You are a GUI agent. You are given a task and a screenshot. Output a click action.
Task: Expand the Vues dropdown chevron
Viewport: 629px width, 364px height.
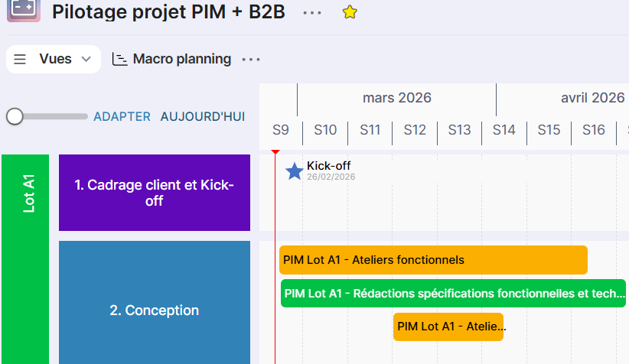(86, 59)
